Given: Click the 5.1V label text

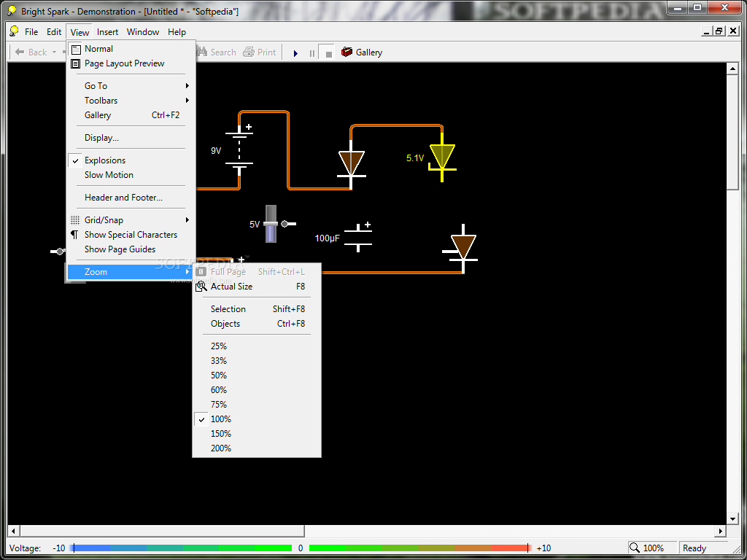Looking at the screenshot, I should pos(415,158).
